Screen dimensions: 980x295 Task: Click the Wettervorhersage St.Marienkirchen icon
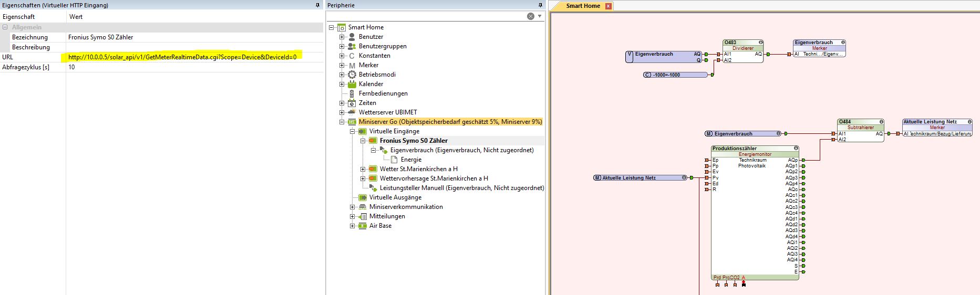(373, 178)
